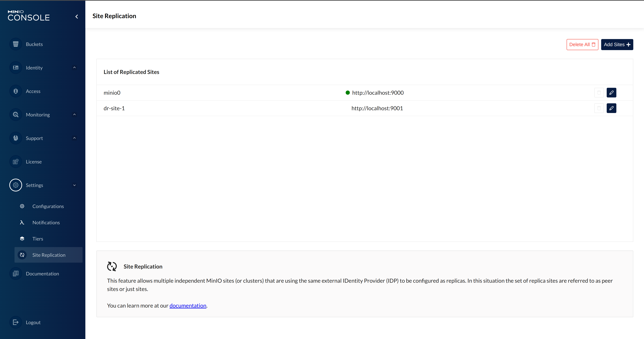Open the Configurations settings page
Screen dimensions: 644x339
coord(48,206)
